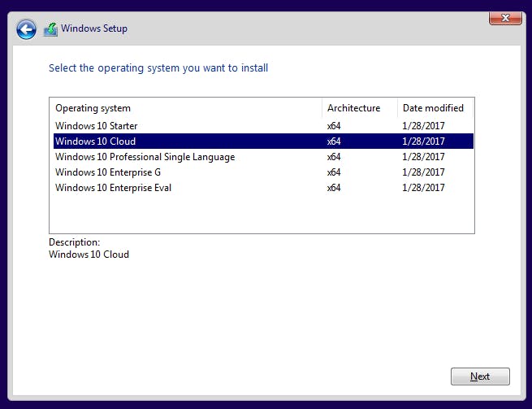
Task: Go back using the blue arrow button
Action: 26,29
